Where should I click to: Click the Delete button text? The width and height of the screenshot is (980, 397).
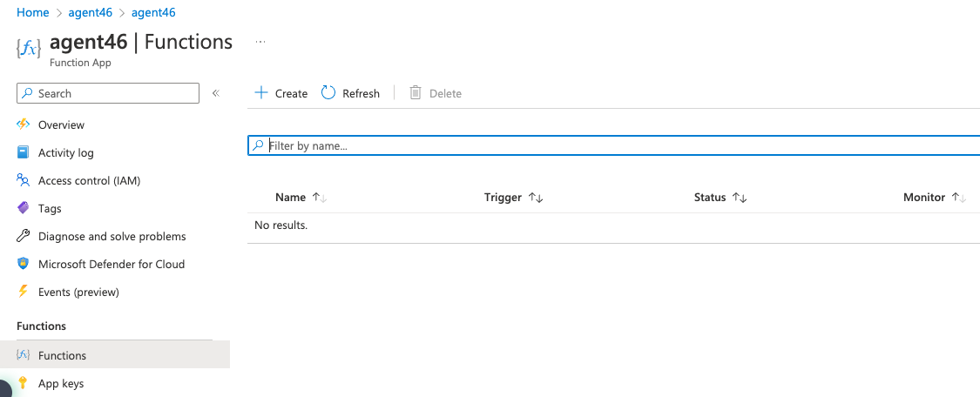tap(446, 94)
